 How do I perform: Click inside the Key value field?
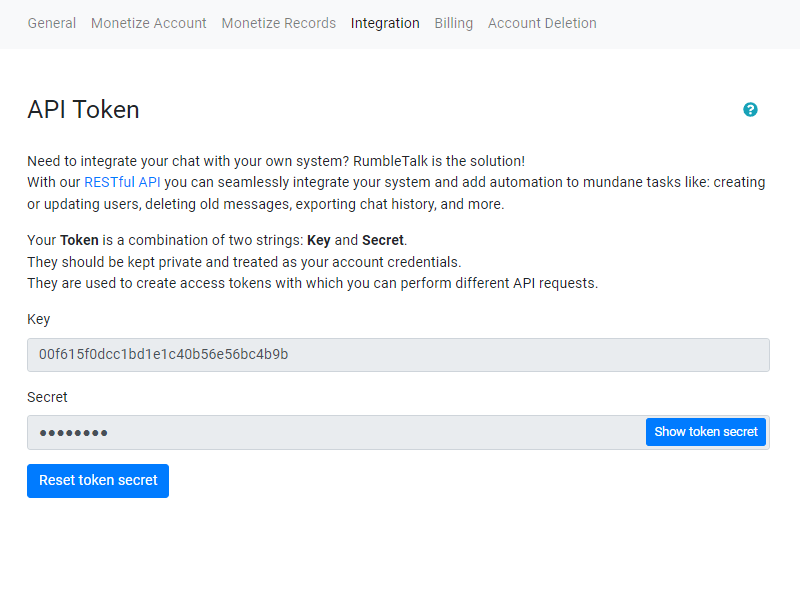tap(398, 355)
